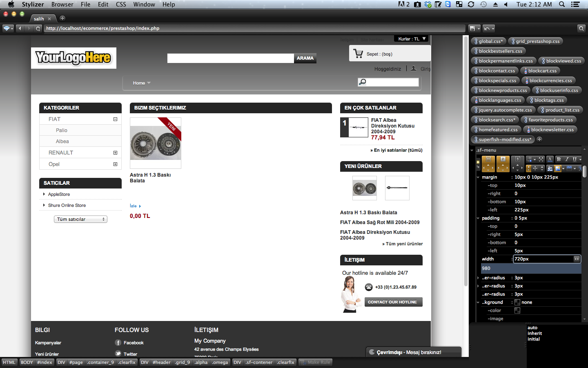Click the browser back arrow
Screen dimensions: 588x368
coord(20,28)
